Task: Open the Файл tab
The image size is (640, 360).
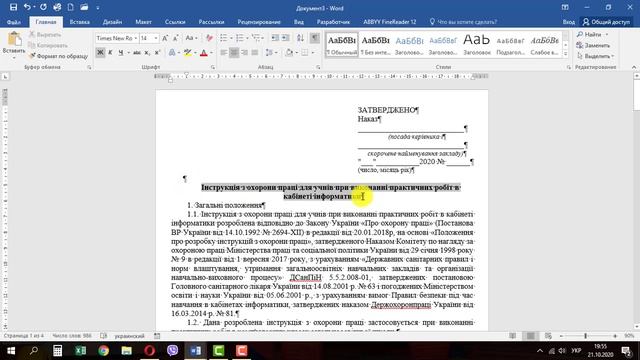Action: 13,22
